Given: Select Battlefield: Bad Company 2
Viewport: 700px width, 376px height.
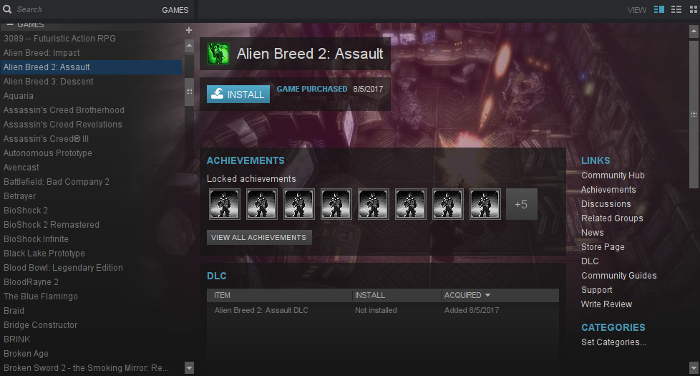Looking at the screenshot, I should (92, 182).
